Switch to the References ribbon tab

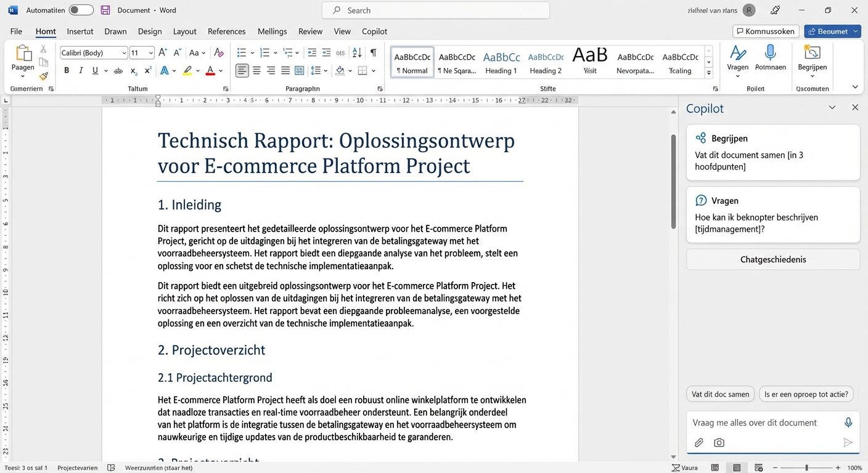tap(226, 31)
